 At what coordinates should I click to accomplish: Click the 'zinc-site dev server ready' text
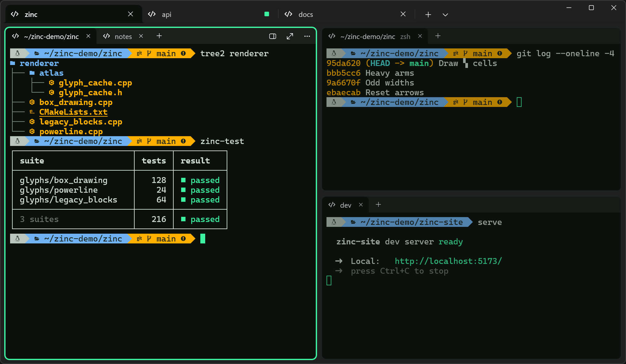click(399, 241)
